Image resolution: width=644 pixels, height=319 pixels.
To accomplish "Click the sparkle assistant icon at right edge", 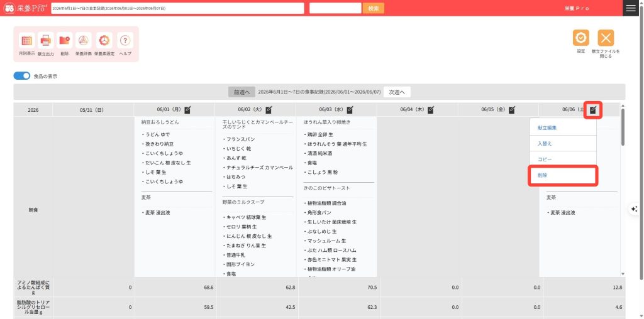I will click(x=634, y=208).
